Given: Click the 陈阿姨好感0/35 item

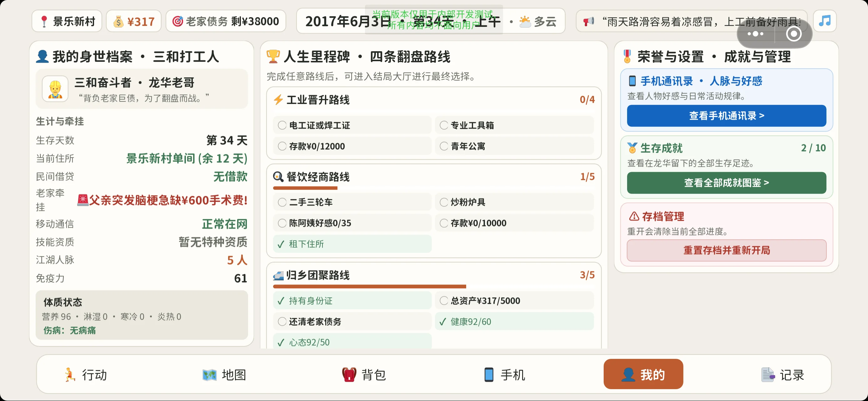Looking at the screenshot, I should tap(352, 223).
